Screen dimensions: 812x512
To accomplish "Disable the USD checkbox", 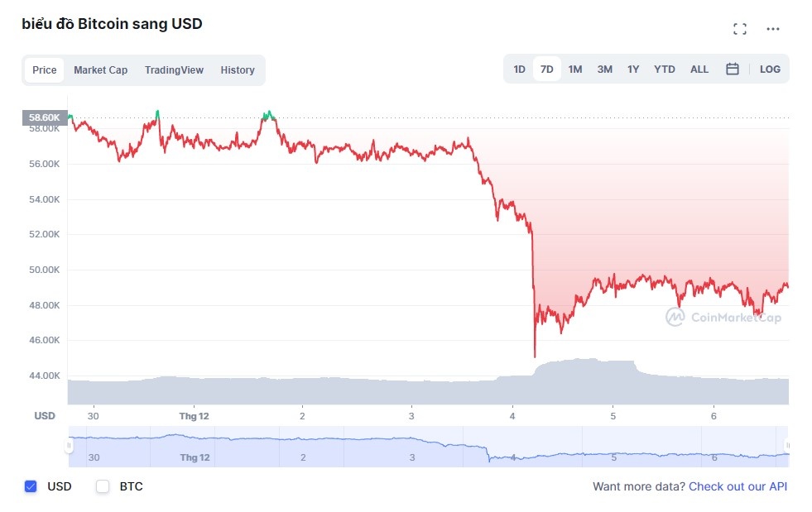I will [31, 486].
